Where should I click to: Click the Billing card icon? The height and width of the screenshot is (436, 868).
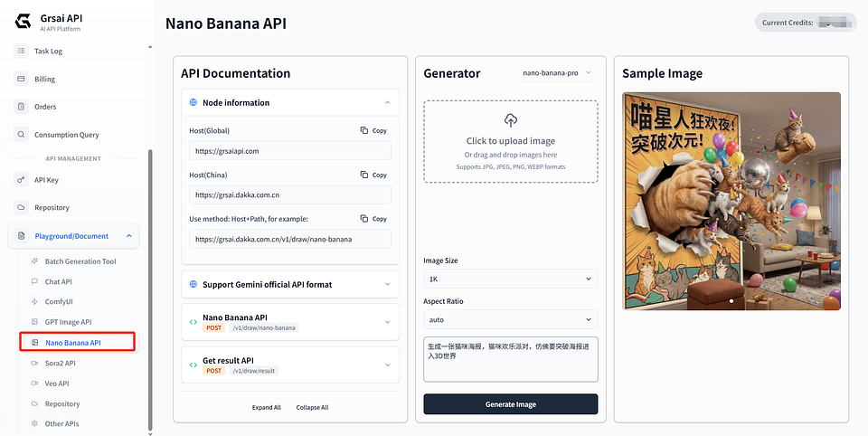21,79
